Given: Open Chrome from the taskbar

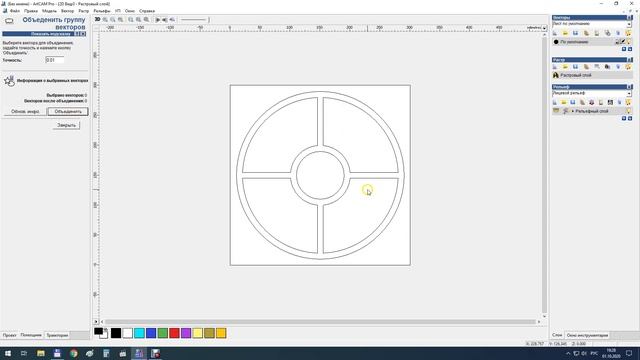Looking at the screenshot, I should 73,353.
